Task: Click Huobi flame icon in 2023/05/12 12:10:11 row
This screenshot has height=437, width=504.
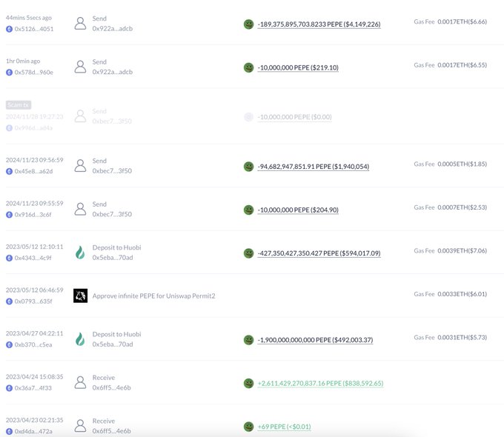Action: [80, 253]
